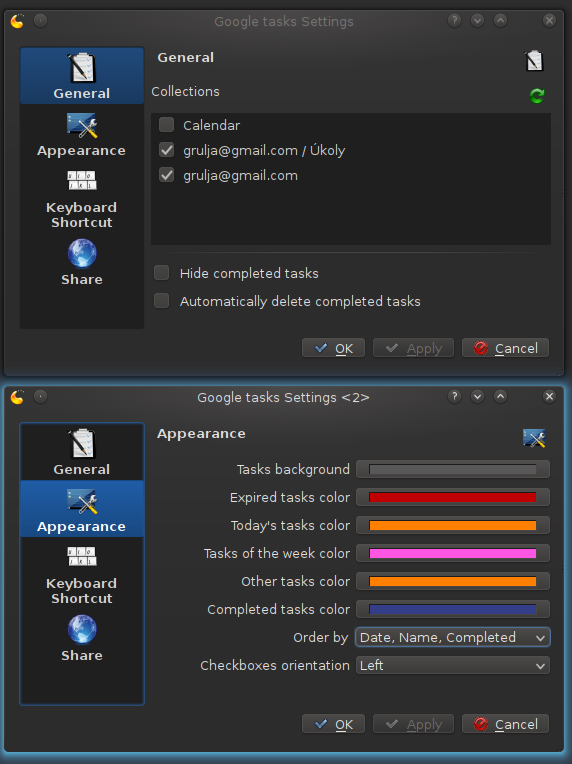The width and height of the screenshot is (572, 764).
Task: Click the help question mark in Settings <2> title bar
Action: 454,397
